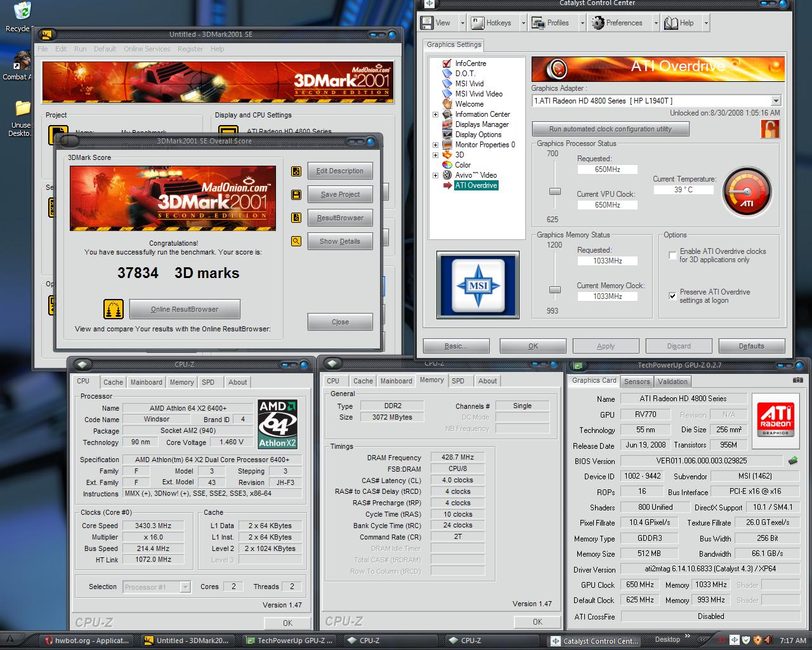Click the Edit Description icon in 3DMark score

point(296,171)
